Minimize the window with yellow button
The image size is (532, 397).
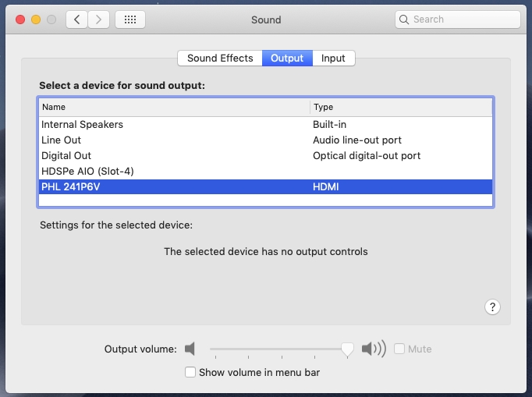click(x=36, y=19)
